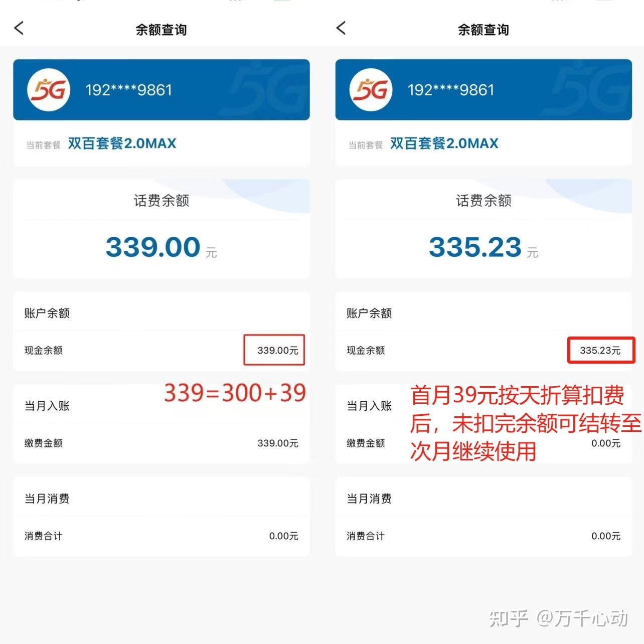The width and height of the screenshot is (644, 644).
Task: Select 消费合计 row on right screen
Action: pyautogui.click(x=484, y=536)
